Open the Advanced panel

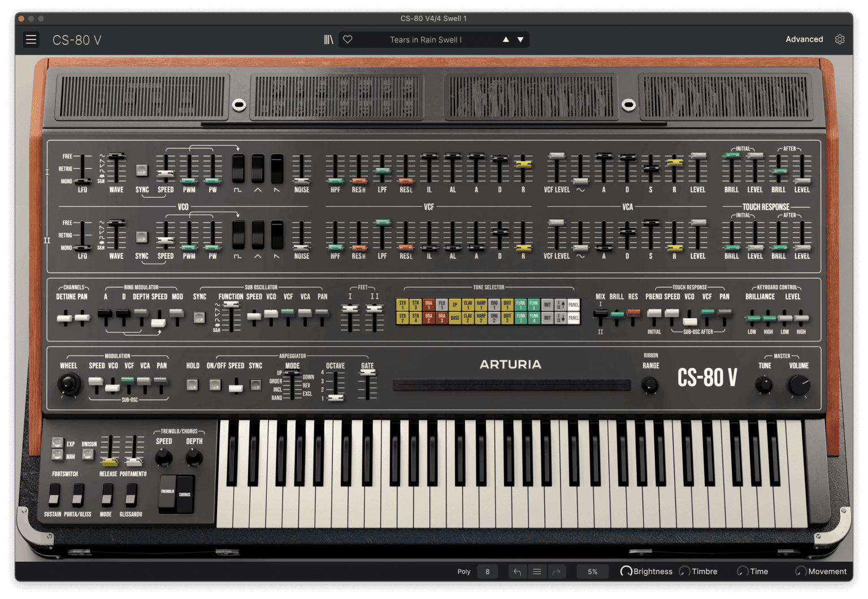[804, 39]
